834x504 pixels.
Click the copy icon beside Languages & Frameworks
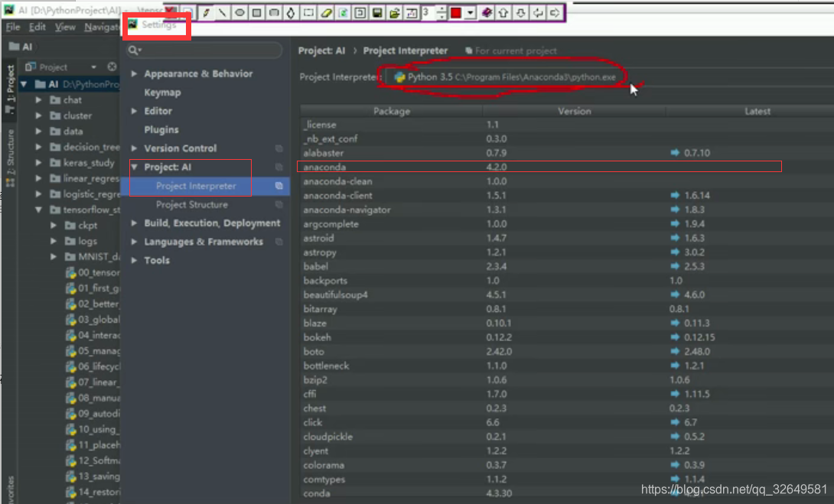[279, 242]
